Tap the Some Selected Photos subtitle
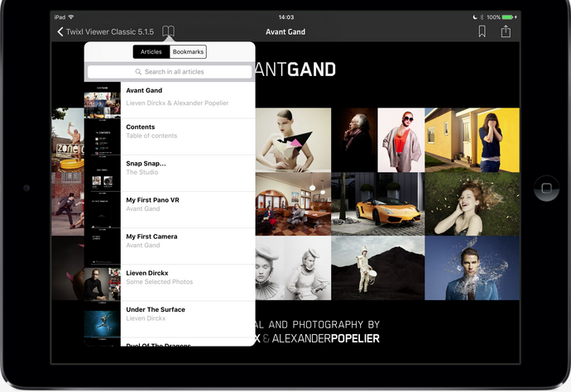 [160, 282]
